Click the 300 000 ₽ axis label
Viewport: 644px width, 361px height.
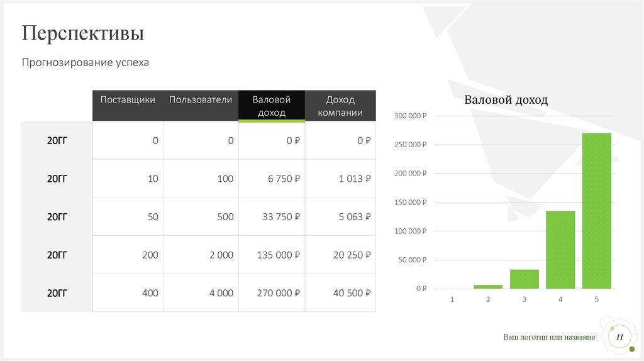pos(410,116)
